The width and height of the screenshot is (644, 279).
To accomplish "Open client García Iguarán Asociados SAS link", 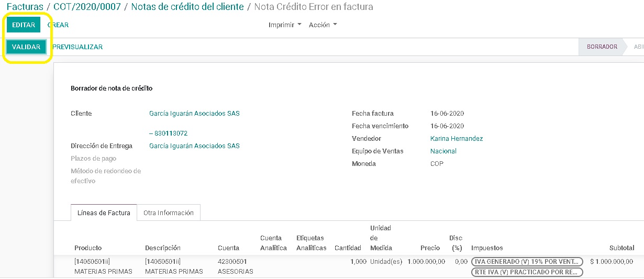I will 194,113.
